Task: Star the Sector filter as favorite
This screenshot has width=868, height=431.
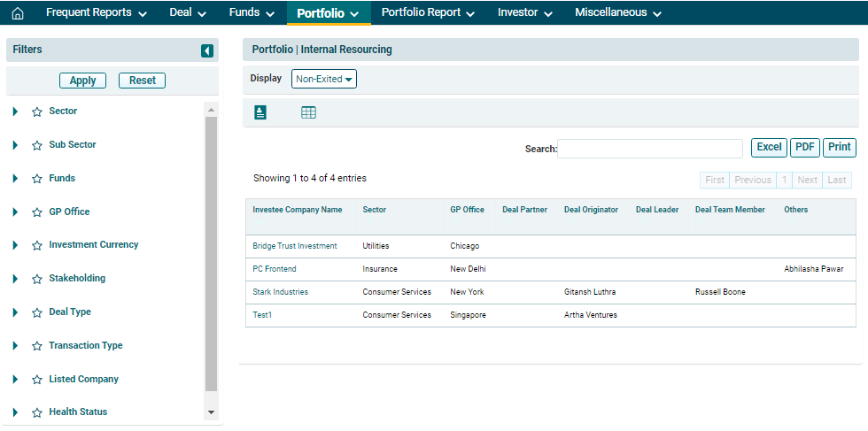Action: [x=37, y=112]
